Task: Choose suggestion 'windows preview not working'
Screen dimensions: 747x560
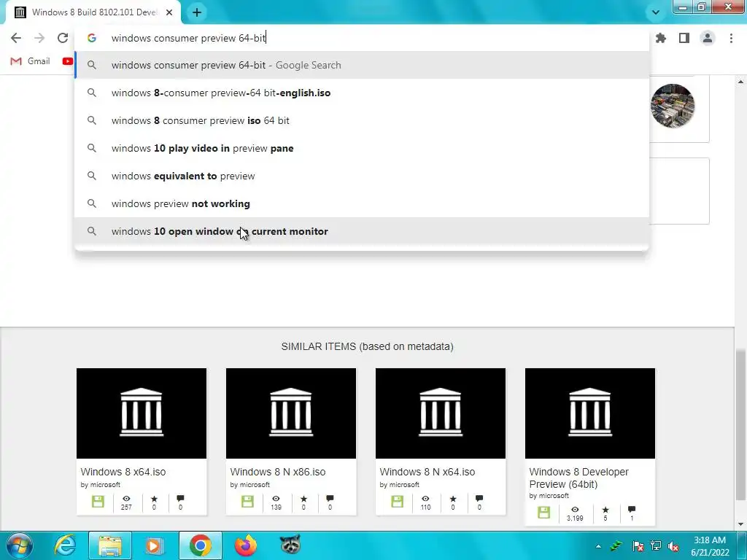Action: [x=362, y=203]
